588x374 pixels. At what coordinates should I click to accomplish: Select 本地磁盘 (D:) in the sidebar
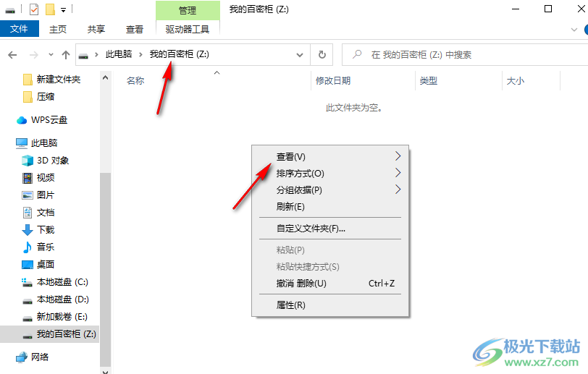62,299
